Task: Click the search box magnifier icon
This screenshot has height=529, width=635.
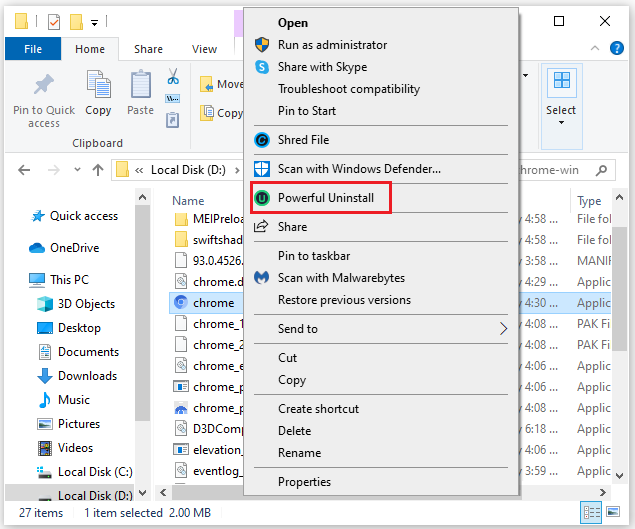Action: (x=602, y=170)
